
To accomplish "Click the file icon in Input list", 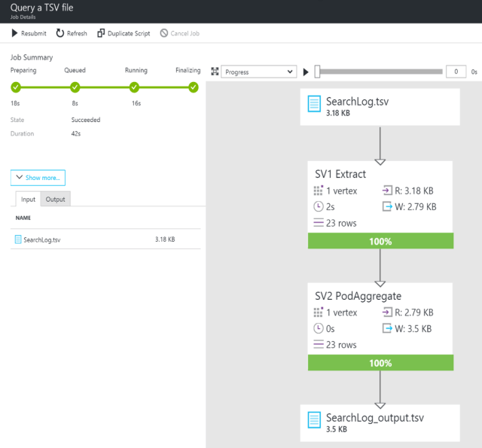I will coord(18,239).
